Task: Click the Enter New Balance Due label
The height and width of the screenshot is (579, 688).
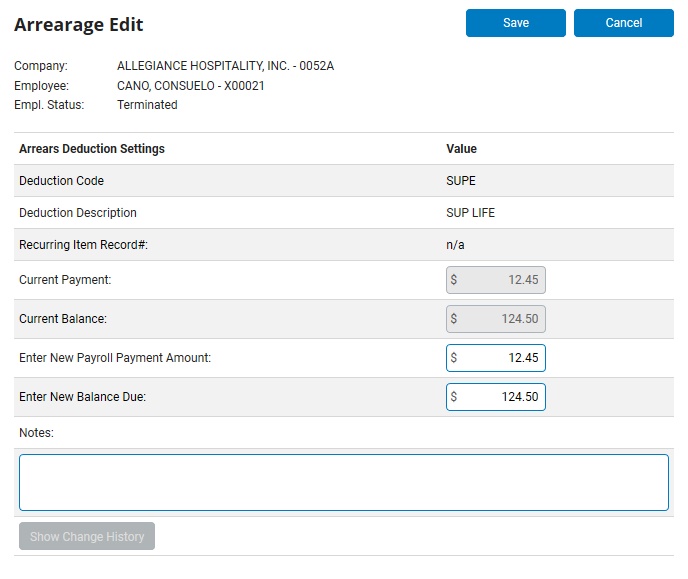Action: 82,397
